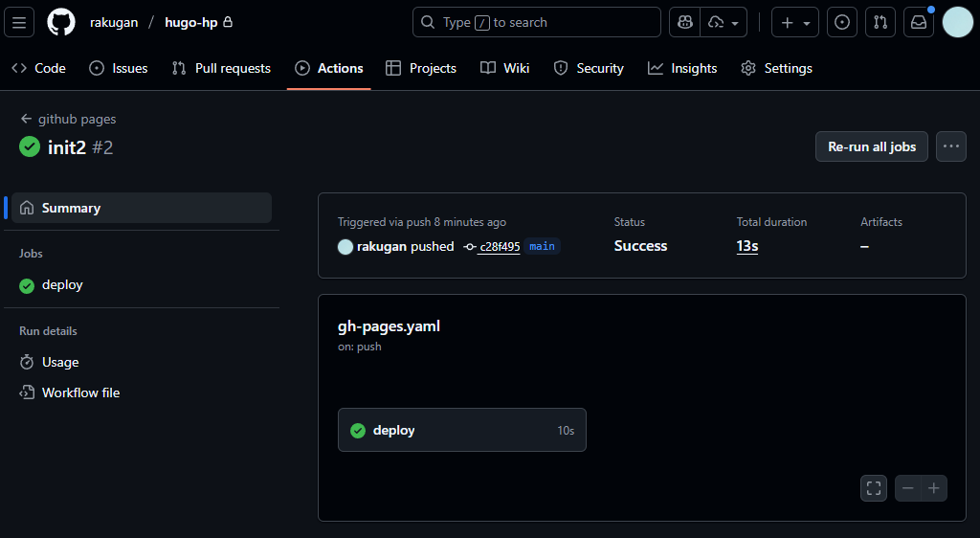Go back to github pages workflow
The width and height of the screenshot is (980, 538).
pyautogui.click(x=68, y=119)
